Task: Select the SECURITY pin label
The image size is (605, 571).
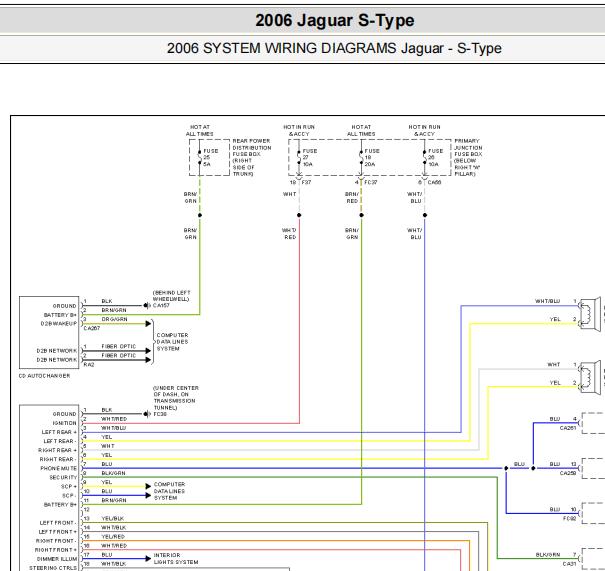Action: click(x=63, y=477)
